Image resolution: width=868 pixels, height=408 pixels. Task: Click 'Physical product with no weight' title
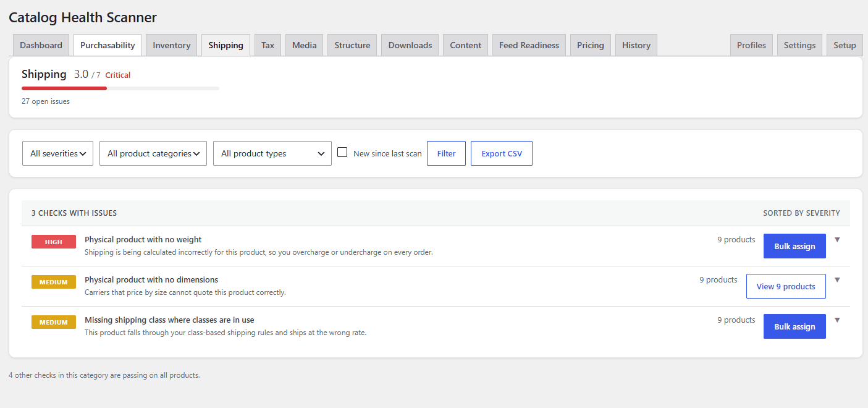point(143,239)
